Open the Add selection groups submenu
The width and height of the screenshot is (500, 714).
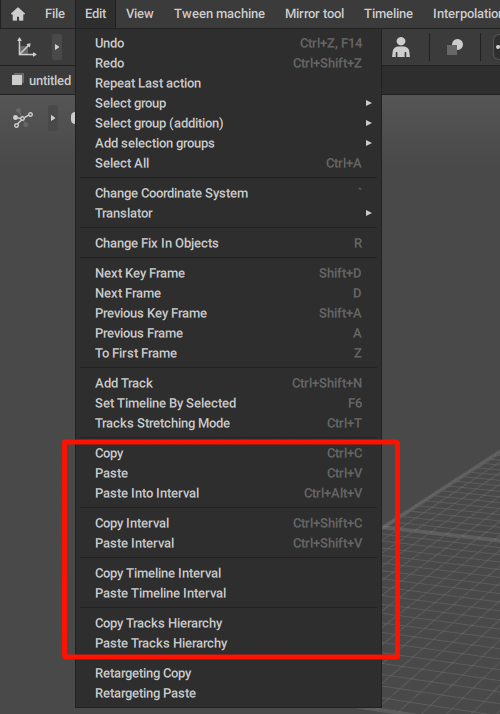228,143
